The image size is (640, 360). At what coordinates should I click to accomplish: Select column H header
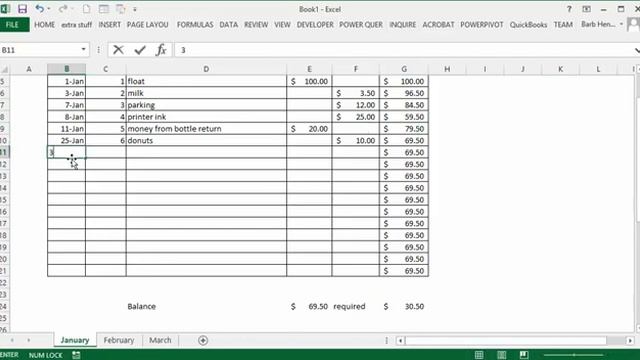pyautogui.click(x=447, y=69)
